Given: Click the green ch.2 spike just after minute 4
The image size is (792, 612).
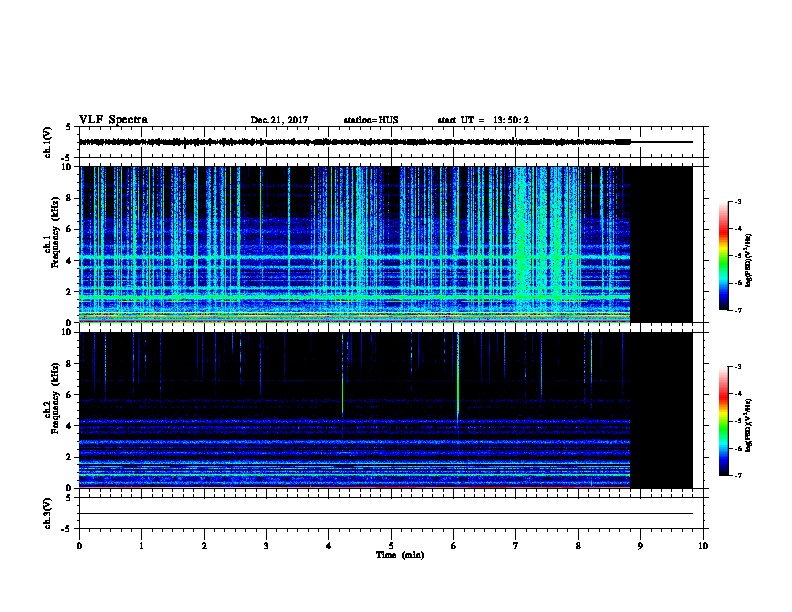Looking at the screenshot, I should point(342,376).
